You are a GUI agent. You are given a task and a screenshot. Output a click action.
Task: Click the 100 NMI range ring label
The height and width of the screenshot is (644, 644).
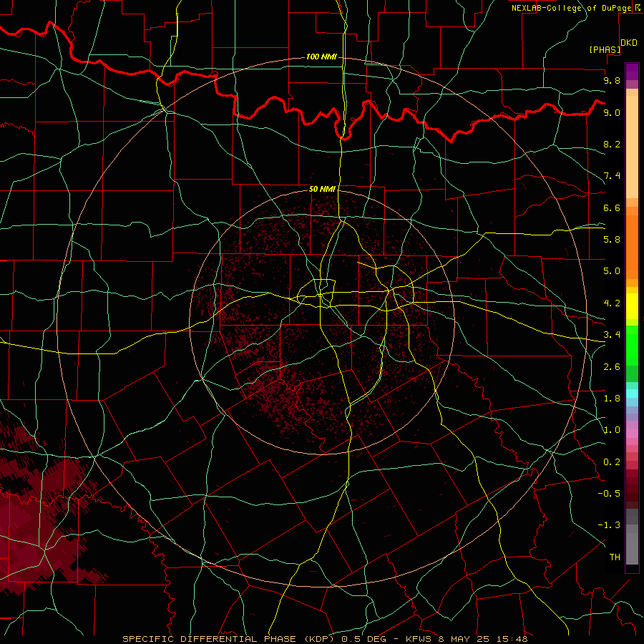coord(321,57)
